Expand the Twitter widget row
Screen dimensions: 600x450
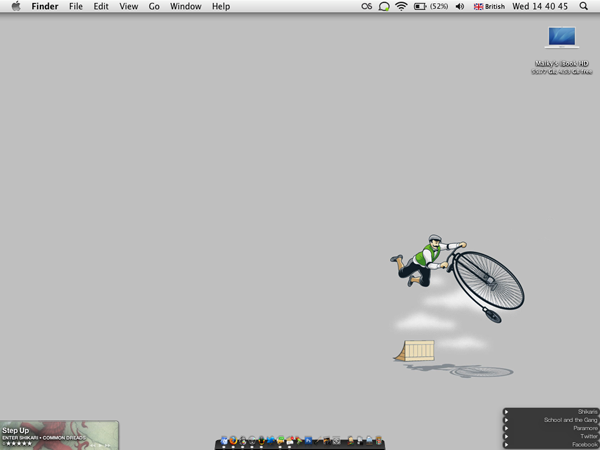point(506,436)
